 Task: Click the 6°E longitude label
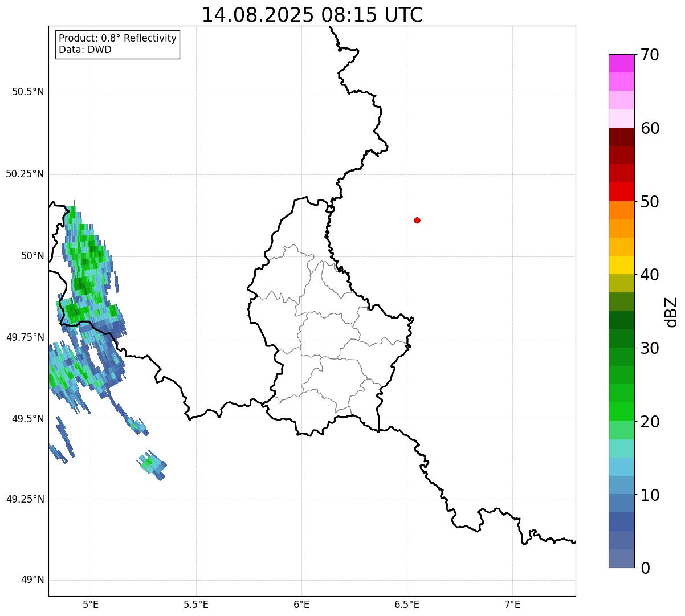[x=301, y=604]
